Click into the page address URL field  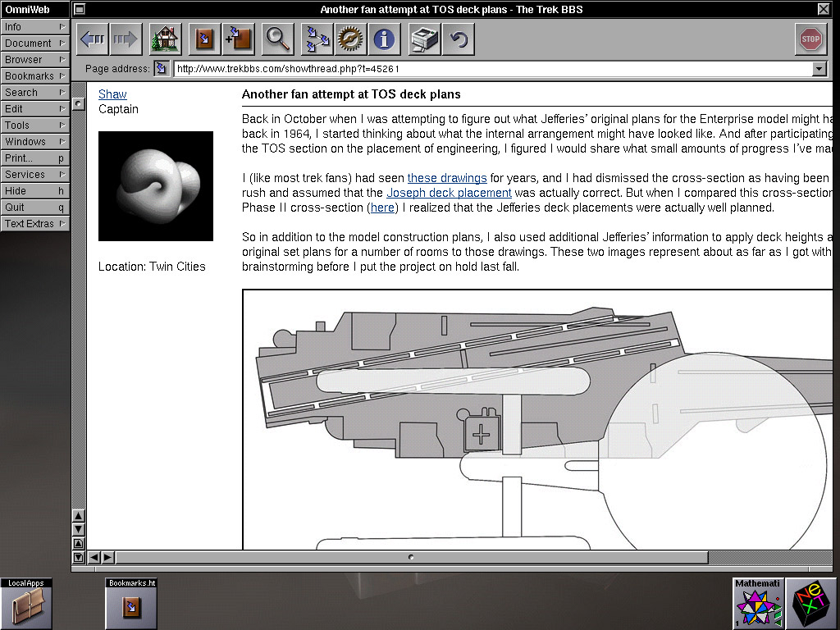493,69
